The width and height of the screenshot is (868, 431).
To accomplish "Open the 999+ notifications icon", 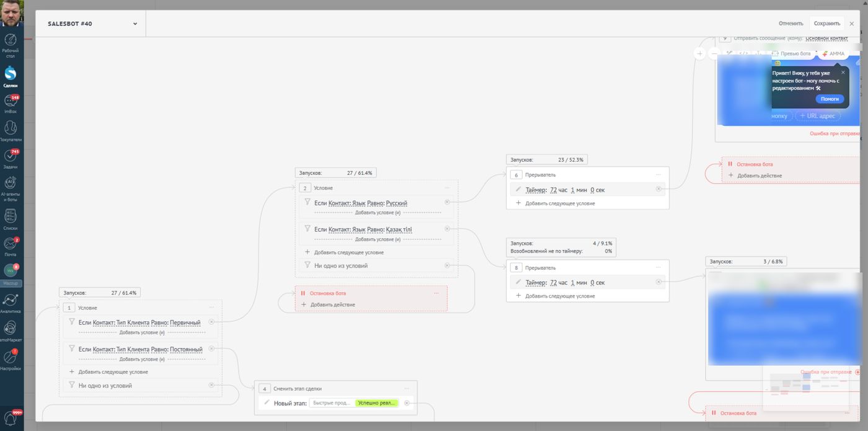I will (x=11, y=417).
